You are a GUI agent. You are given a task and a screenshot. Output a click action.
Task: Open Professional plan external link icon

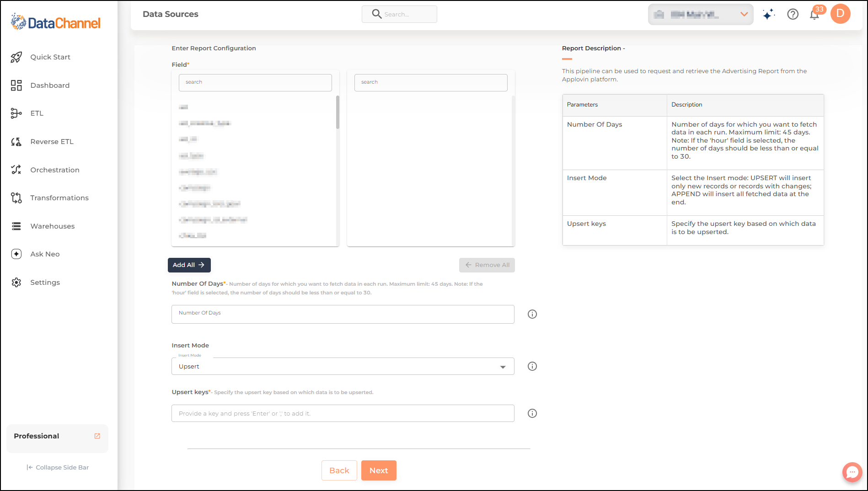coord(97,436)
